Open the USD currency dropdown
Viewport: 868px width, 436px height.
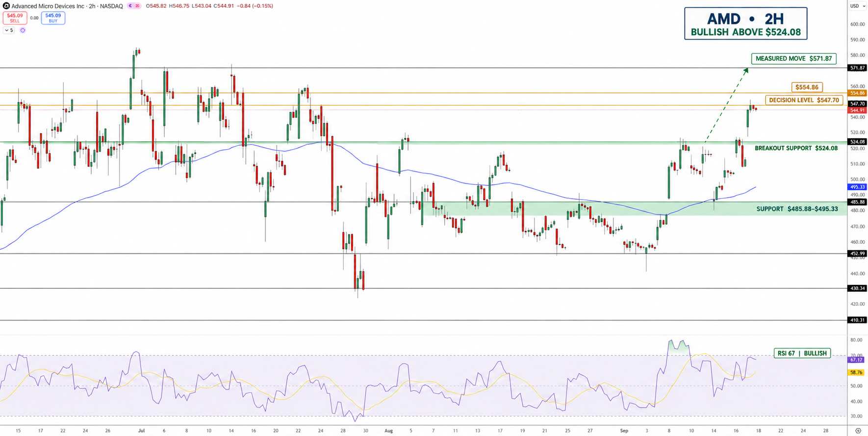pos(857,6)
